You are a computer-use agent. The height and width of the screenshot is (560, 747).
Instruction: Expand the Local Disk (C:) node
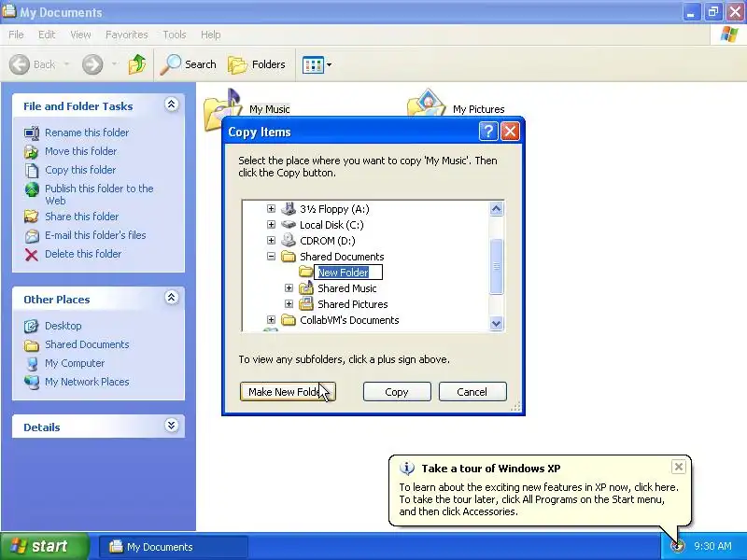(271, 224)
